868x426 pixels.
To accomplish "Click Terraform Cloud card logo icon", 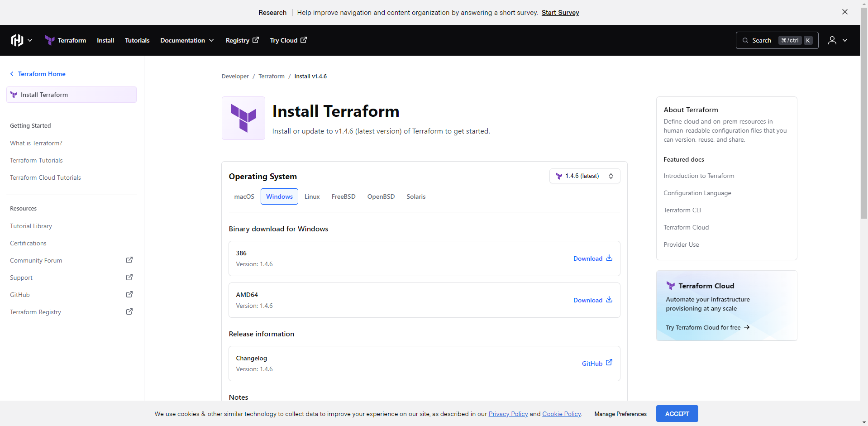I will coord(671,286).
